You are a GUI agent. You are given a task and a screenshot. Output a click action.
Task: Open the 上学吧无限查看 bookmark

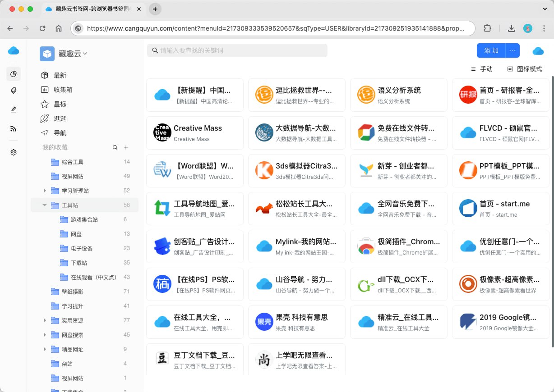296,360
